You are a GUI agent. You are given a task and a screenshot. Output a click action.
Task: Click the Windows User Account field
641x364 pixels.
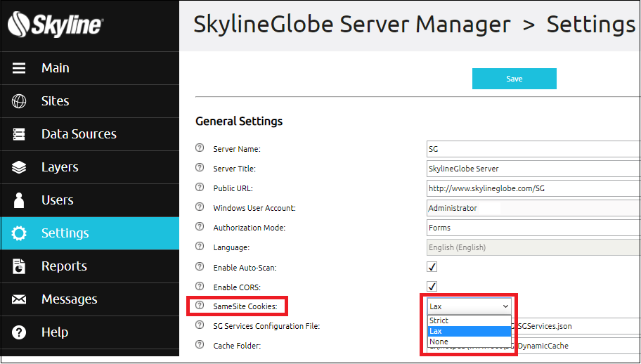point(533,208)
